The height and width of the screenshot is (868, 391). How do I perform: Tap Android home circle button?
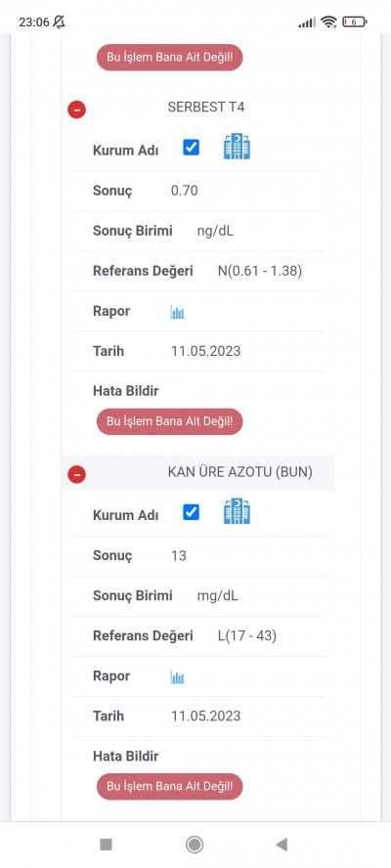tap(195, 845)
